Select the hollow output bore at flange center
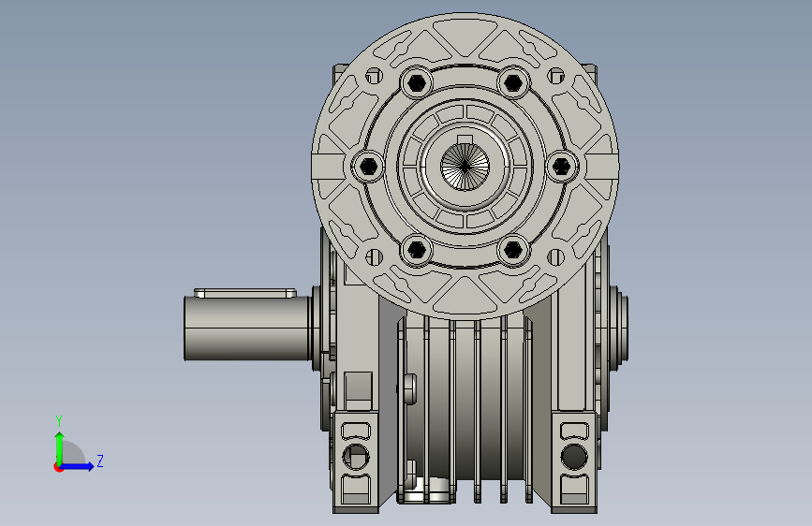Viewport: 812px width, 526px height. click(465, 167)
